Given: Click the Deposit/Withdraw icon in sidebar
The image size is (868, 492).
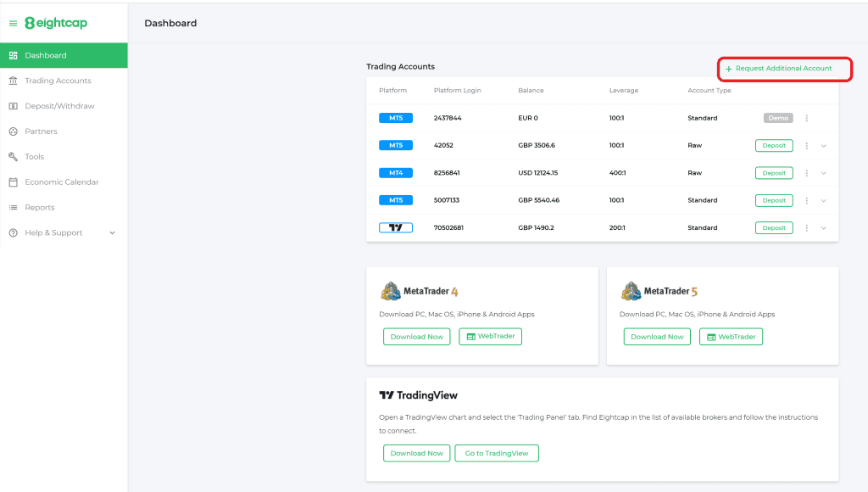Looking at the screenshot, I should 14,106.
